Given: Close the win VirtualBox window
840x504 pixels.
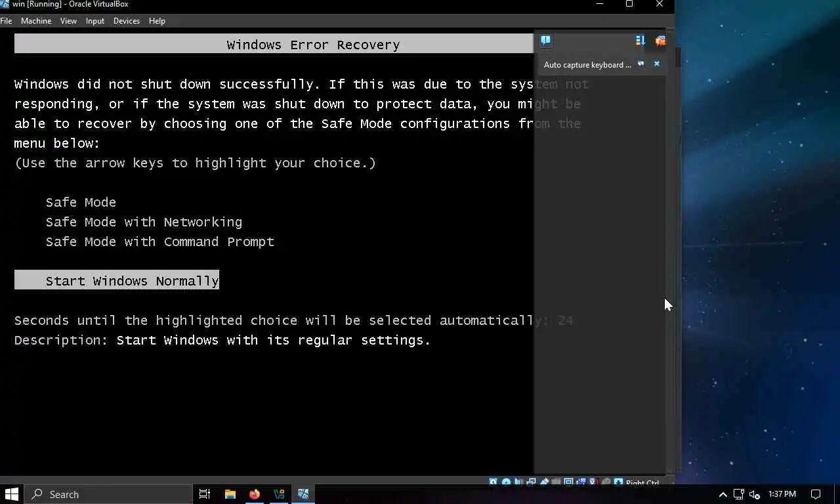Looking at the screenshot, I should (660, 5).
